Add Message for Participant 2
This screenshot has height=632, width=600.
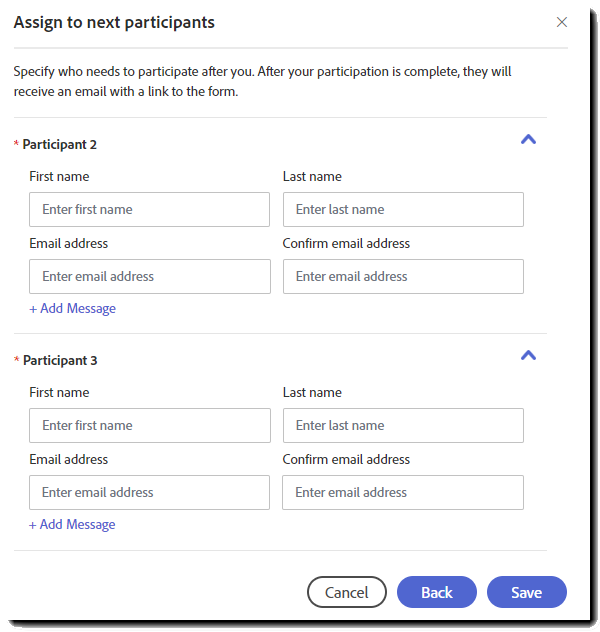(72, 308)
